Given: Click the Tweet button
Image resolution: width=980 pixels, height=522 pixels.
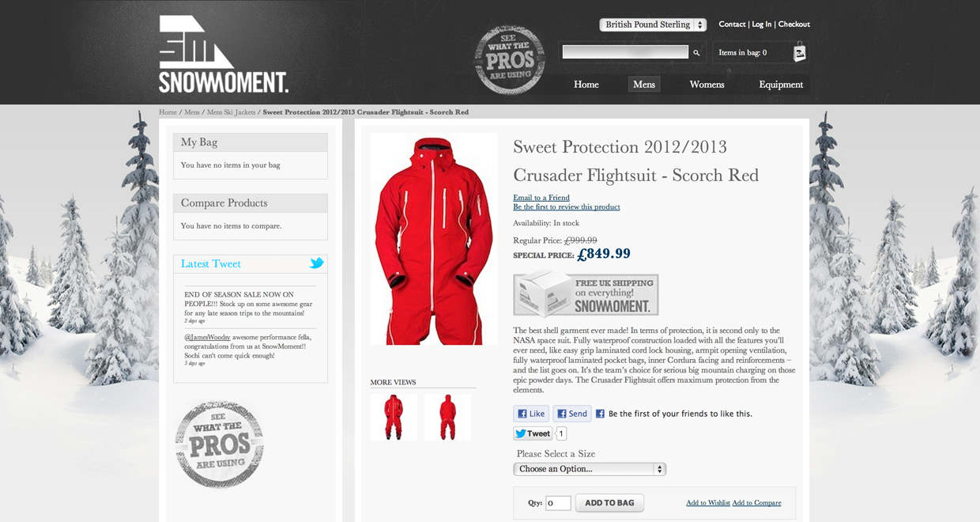Looking at the screenshot, I should [533, 433].
